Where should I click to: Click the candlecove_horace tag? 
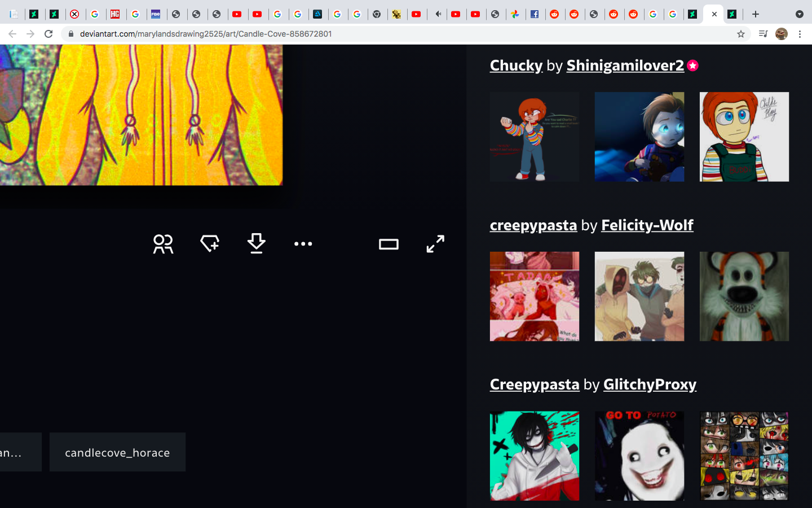[117, 452]
